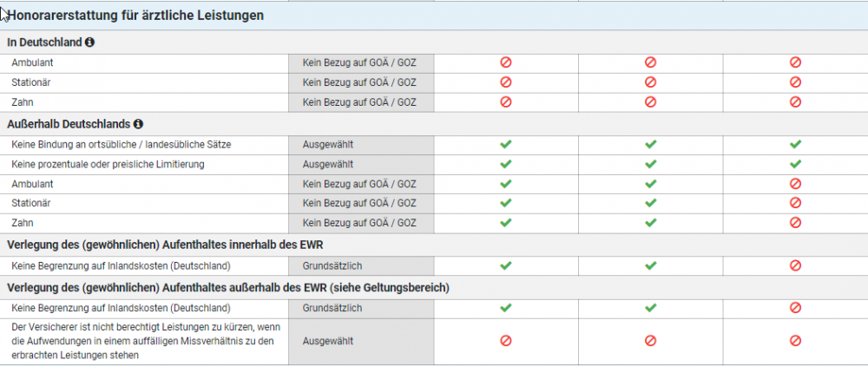Click third-column red icon in Germany's Zahn row
868x366 pixels.
tap(795, 102)
